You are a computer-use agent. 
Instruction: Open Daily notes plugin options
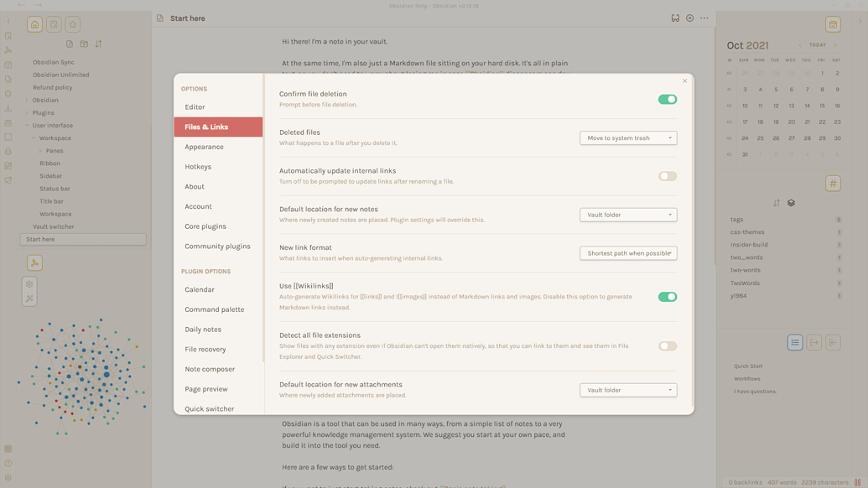point(218,330)
